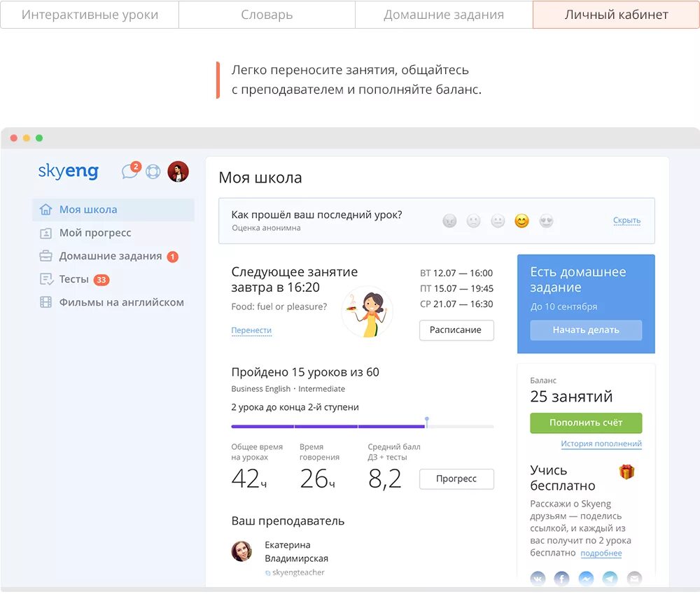
Task: Click the Расписание button
Action: [456, 330]
